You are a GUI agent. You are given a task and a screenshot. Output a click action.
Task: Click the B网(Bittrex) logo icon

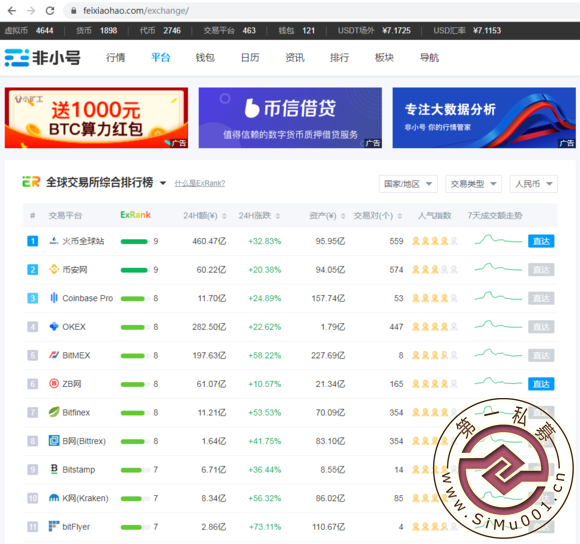(x=54, y=440)
